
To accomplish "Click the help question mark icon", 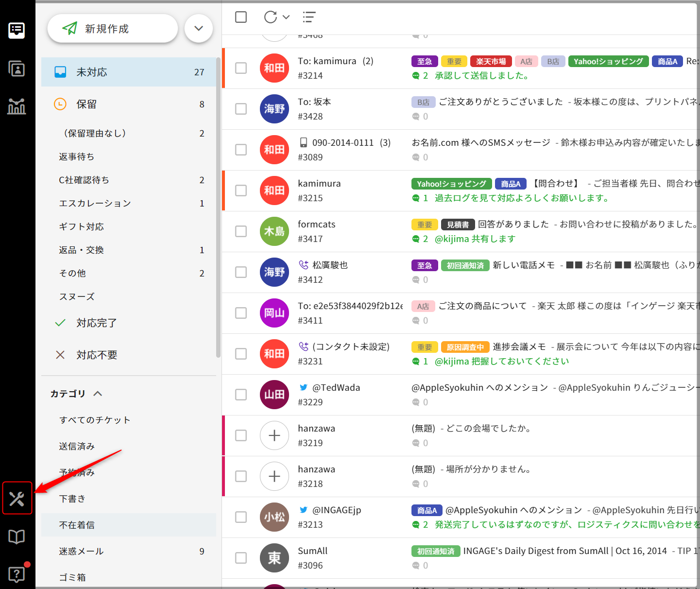I will tap(17, 574).
